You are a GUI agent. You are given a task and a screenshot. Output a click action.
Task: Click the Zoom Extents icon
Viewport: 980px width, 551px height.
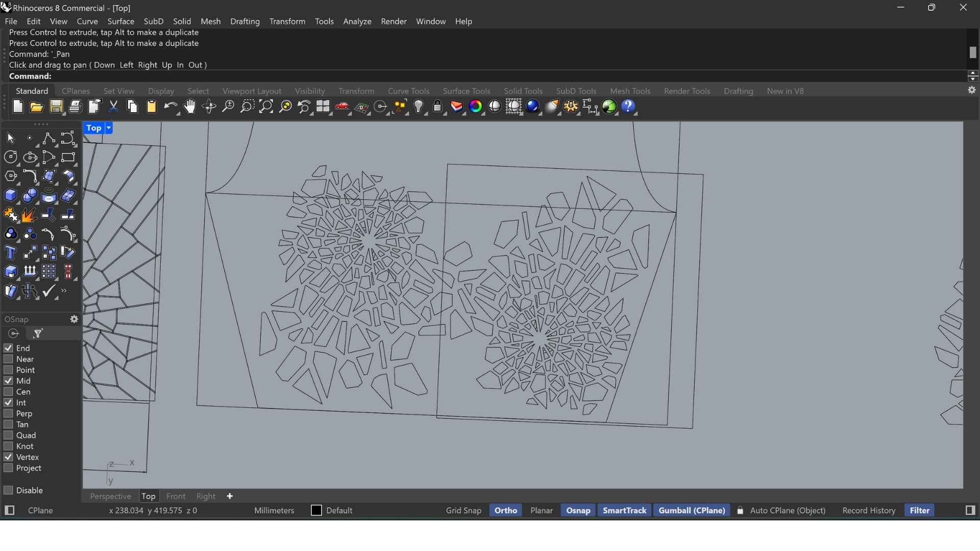coord(266,107)
